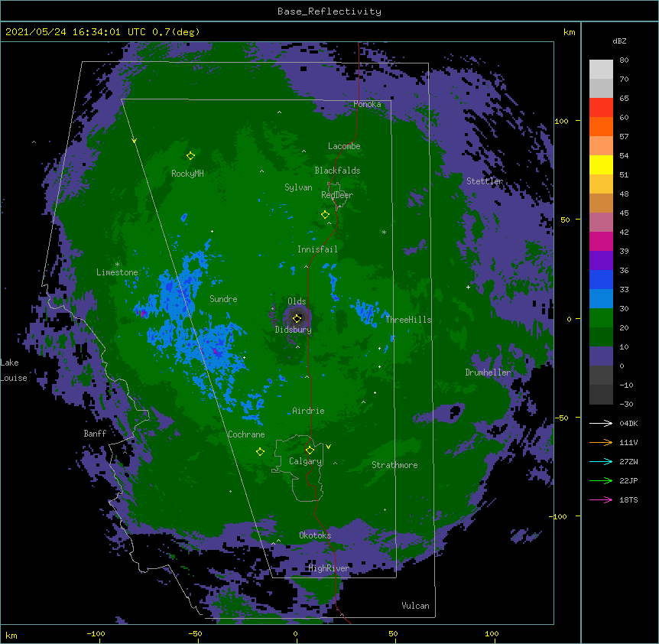
Task: Click the yellow radar site marker near Olds
Action: [297, 318]
